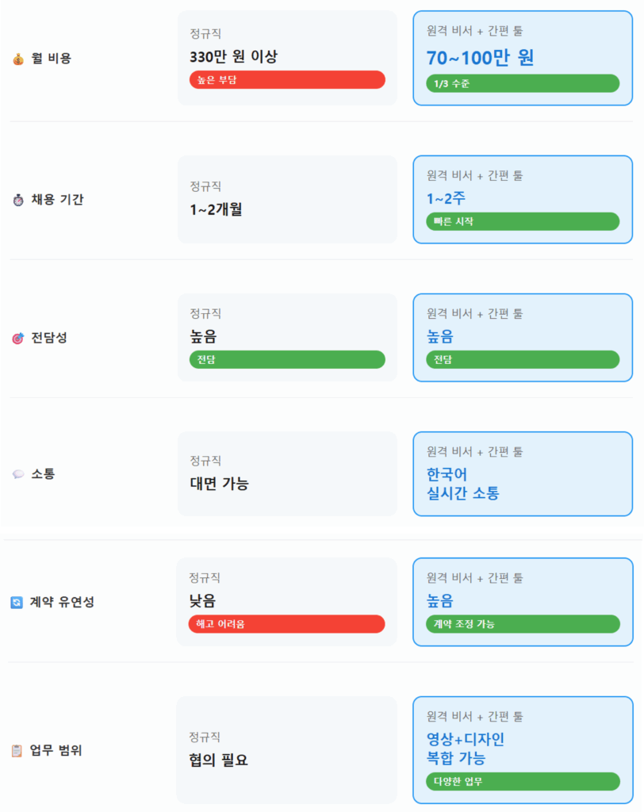Viewport: 644px width, 812px height.
Task: Select the 협의 필요 card
Action: click(x=286, y=750)
